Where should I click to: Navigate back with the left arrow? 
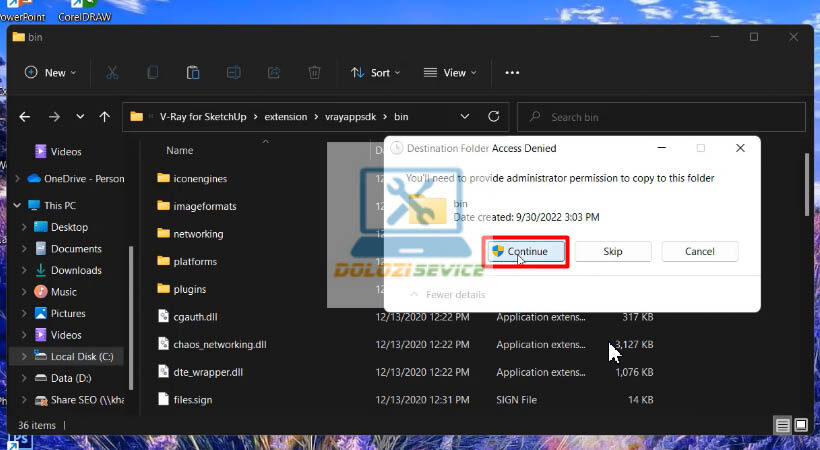(x=25, y=117)
